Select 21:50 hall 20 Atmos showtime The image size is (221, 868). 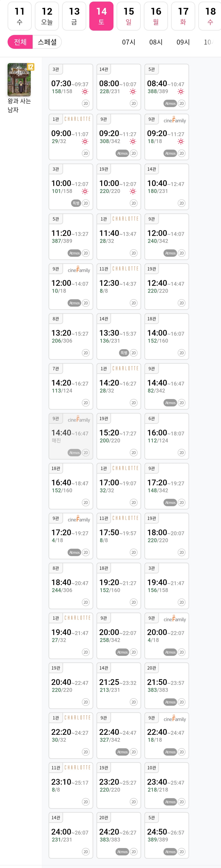pos(166,685)
